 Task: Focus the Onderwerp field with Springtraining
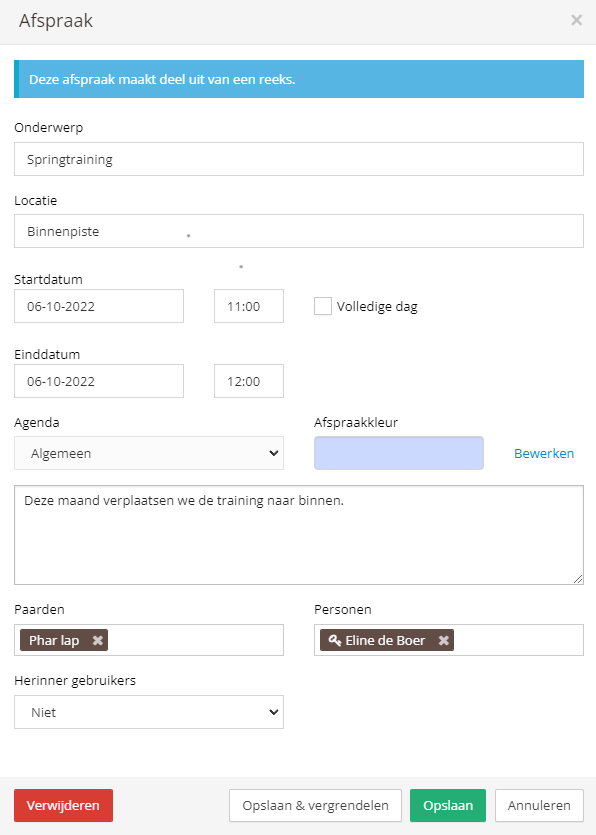pyautogui.click(x=299, y=159)
